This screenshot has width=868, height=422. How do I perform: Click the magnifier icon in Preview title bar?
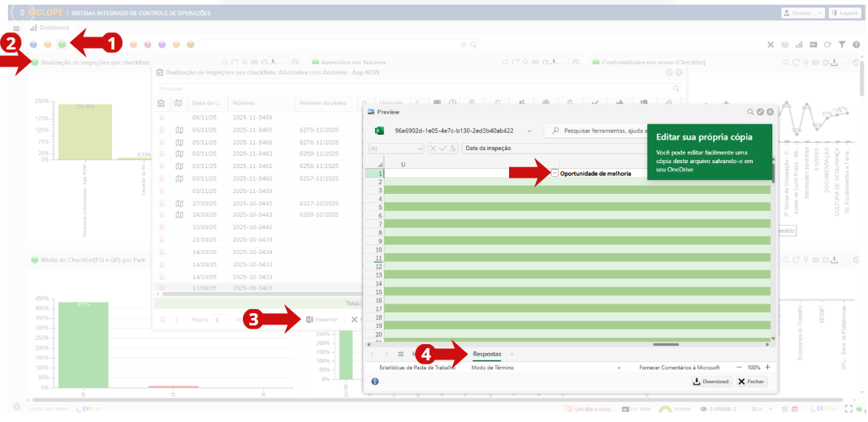click(751, 112)
